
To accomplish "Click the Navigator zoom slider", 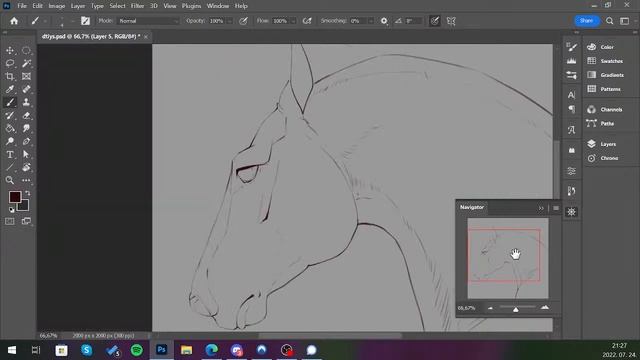I will 517,308.
